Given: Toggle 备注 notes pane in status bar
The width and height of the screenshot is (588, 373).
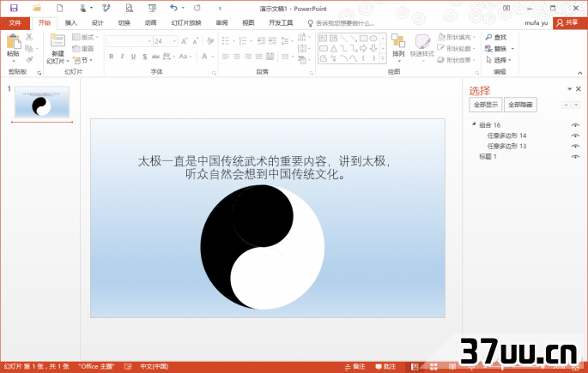Looking at the screenshot, I should point(355,367).
